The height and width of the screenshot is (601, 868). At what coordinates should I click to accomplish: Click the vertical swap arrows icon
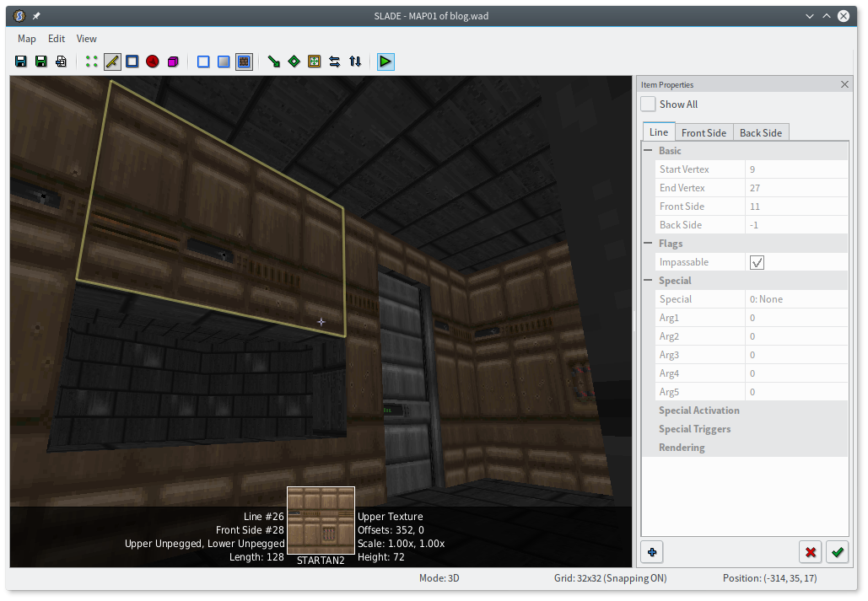[x=355, y=62]
